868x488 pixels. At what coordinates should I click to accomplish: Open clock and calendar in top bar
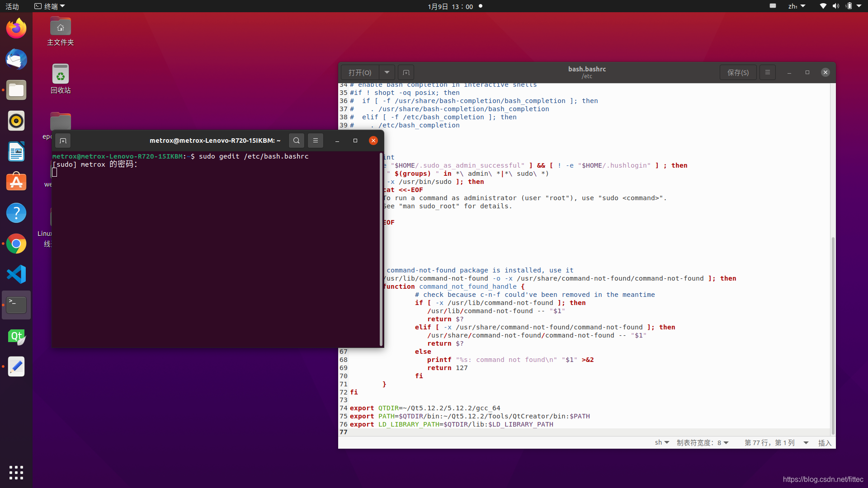point(450,6)
